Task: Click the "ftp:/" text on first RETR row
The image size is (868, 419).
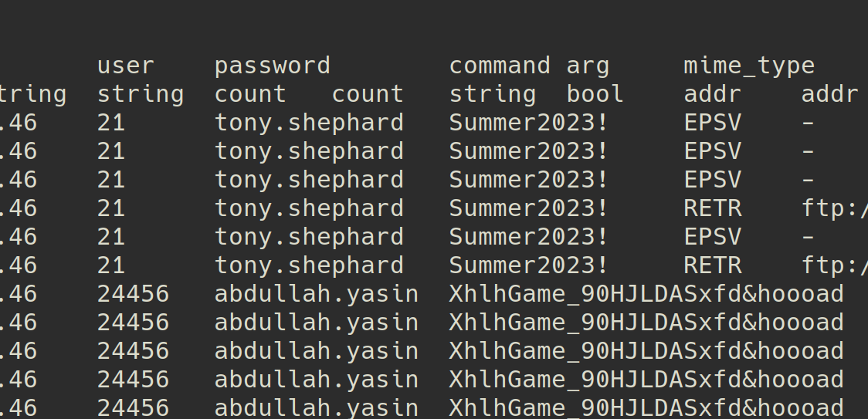Action: pos(834,208)
